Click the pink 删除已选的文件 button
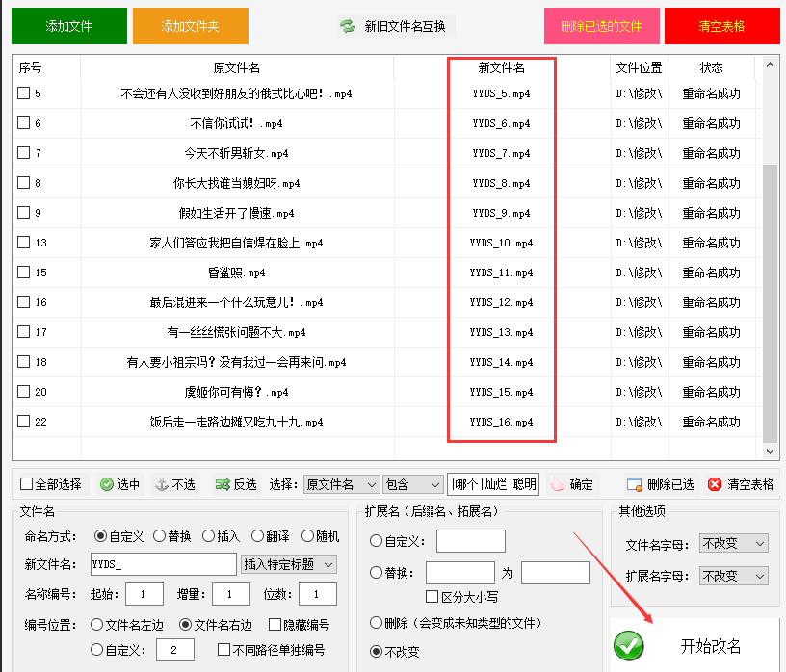This screenshot has height=672, width=786. pos(601,26)
